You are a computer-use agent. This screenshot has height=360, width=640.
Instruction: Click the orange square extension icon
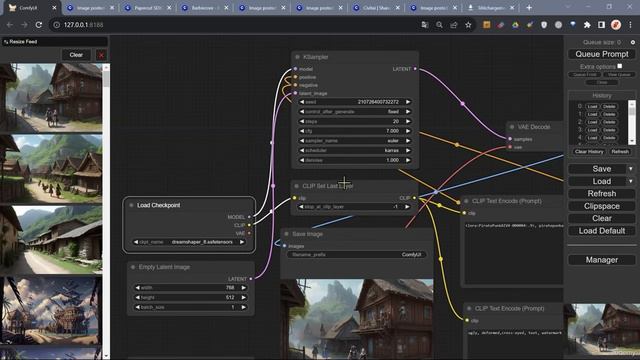tap(487, 25)
